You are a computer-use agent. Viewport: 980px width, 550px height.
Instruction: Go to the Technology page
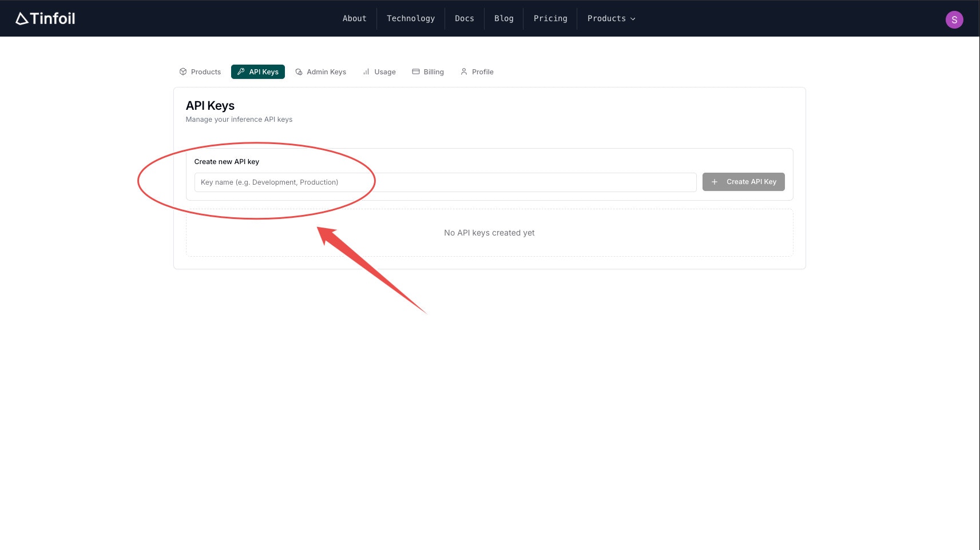point(411,18)
